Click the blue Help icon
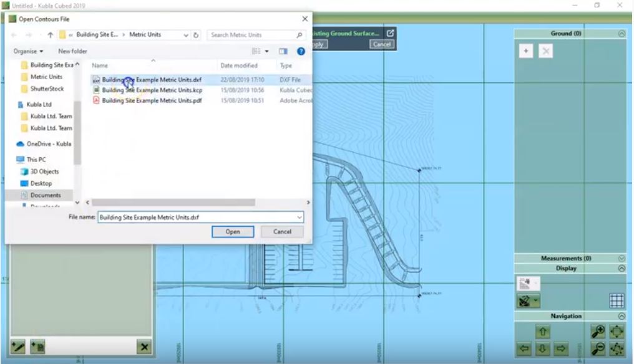Screen dimensions: 634x364 (x=301, y=51)
